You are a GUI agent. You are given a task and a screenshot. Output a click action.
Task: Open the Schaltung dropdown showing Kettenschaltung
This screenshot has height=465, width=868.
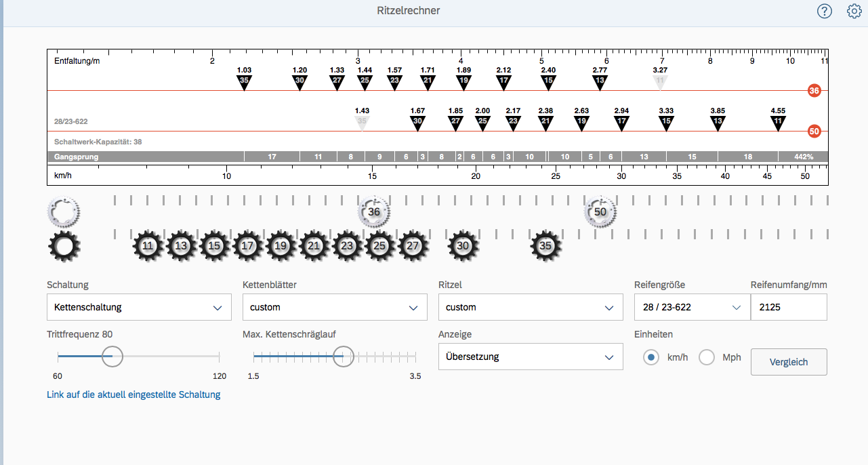coord(139,307)
